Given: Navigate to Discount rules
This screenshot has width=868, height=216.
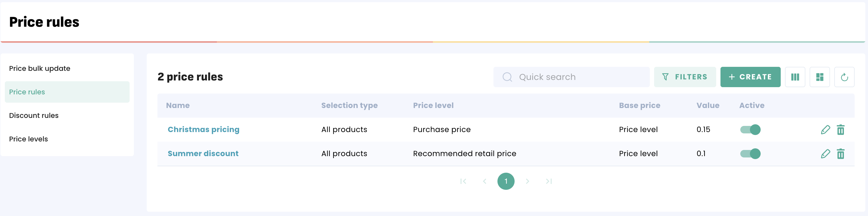Looking at the screenshot, I should click(x=34, y=115).
